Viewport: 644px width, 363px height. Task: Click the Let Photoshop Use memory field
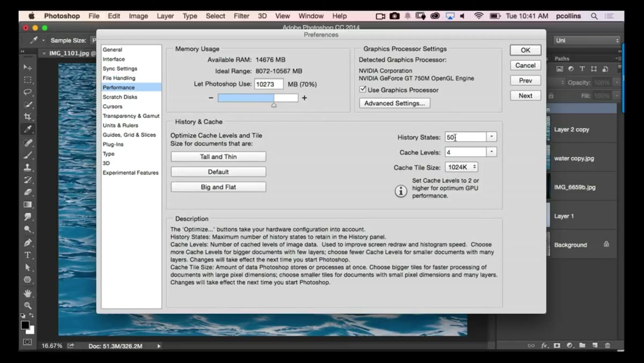click(269, 84)
